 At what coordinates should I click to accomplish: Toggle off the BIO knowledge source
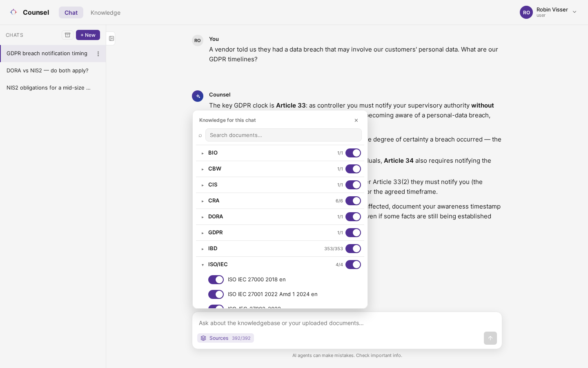[353, 153]
